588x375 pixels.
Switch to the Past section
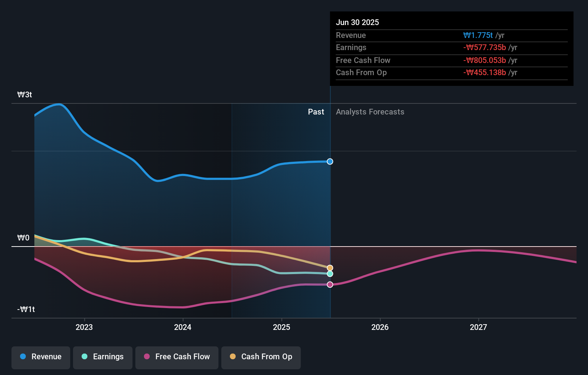tap(315, 112)
